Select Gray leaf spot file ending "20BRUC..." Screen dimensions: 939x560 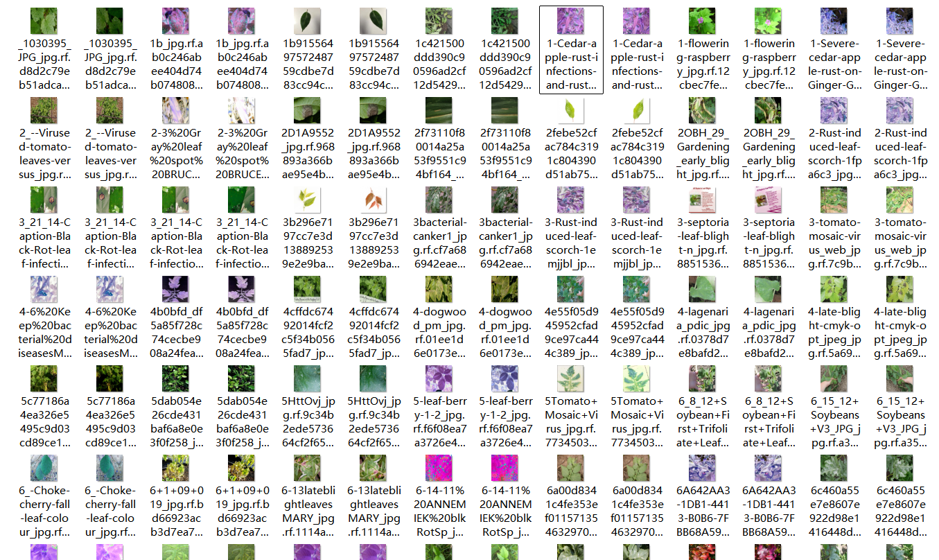tap(176, 139)
